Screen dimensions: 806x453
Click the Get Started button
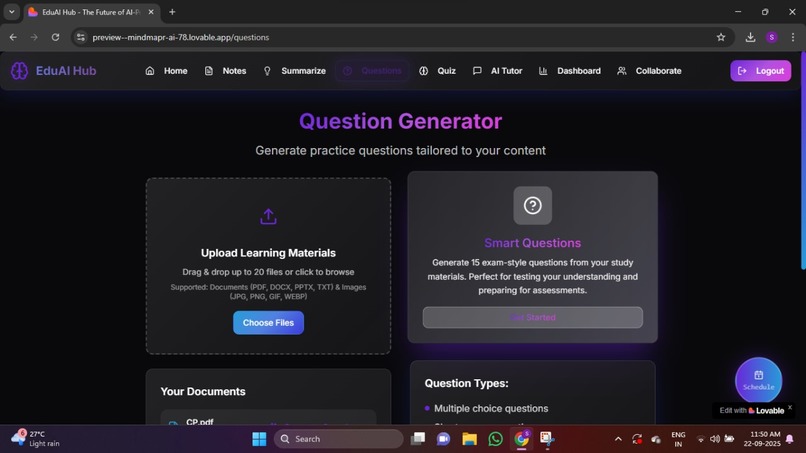[533, 317]
